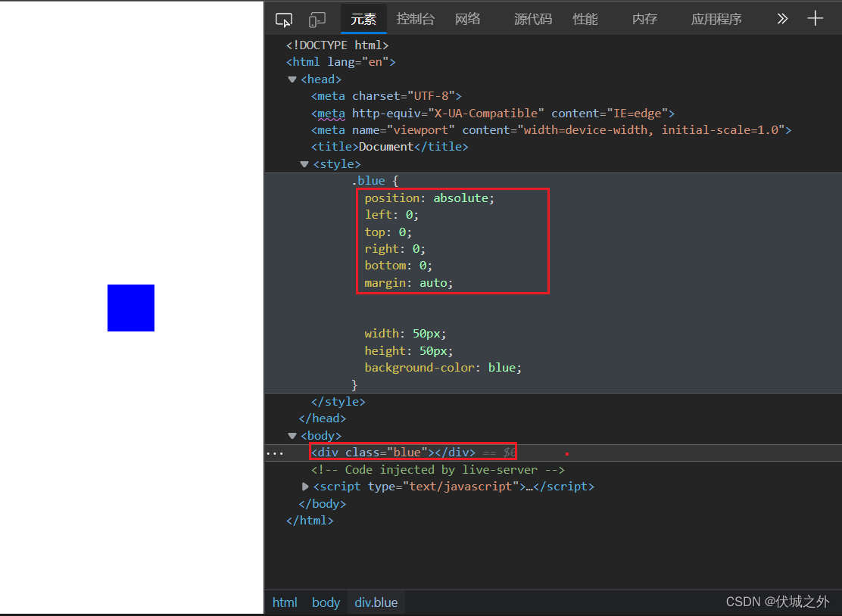This screenshot has width=842, height=616.
Task: Select the div class="blue" node
Action: point(393,453)
